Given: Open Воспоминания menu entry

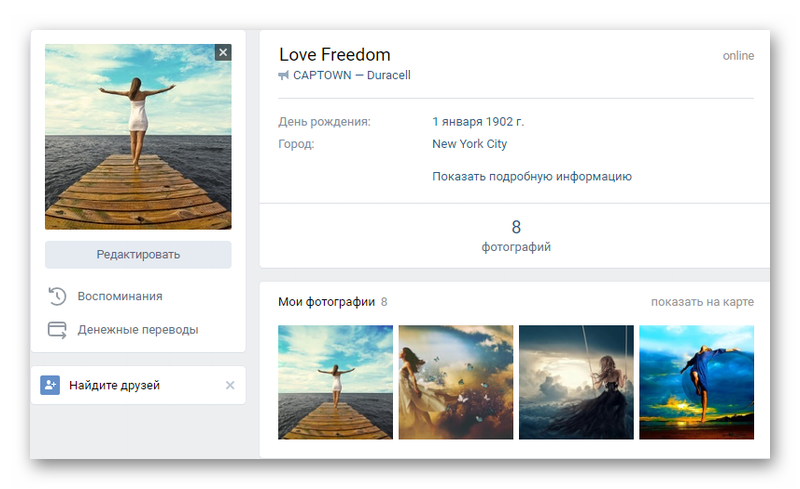Looking at the screenshot, I should click(120, 297).
